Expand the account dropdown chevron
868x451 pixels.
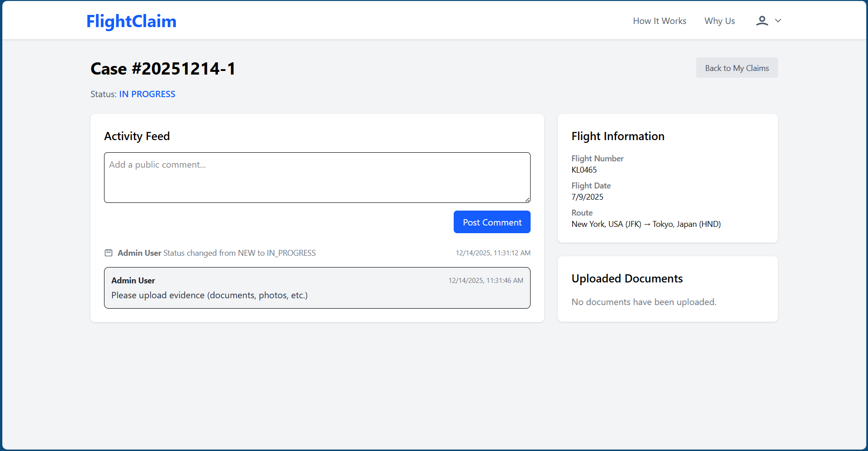778,21
